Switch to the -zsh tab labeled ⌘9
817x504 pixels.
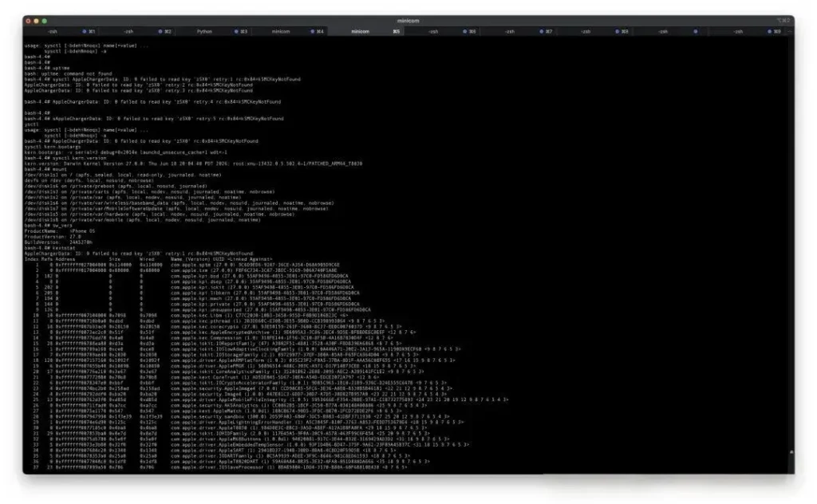[747, 32]
